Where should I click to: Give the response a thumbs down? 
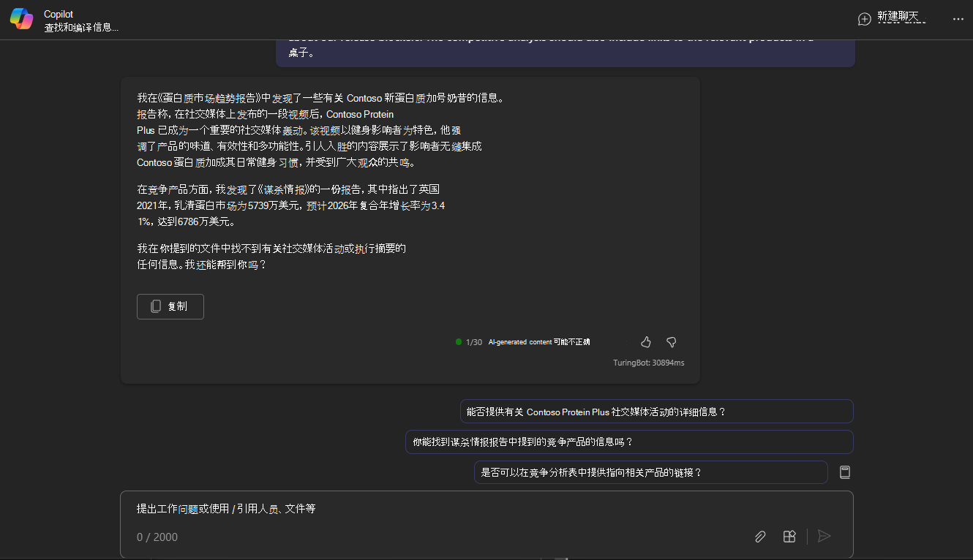click(x=671, y=342)
